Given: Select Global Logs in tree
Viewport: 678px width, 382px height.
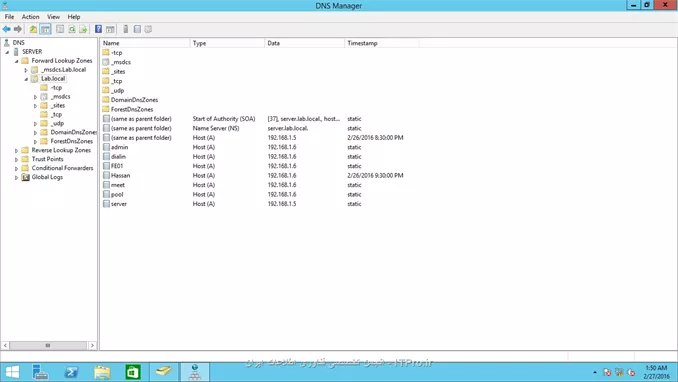Looking at the screenshot, I should pyautogui.click(x=47, y=177).
